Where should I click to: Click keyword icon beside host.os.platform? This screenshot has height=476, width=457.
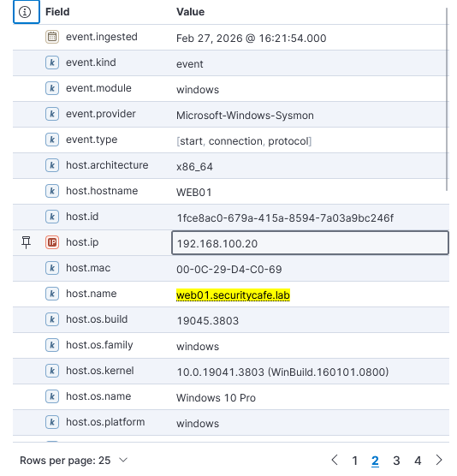[x=52, y=422]
